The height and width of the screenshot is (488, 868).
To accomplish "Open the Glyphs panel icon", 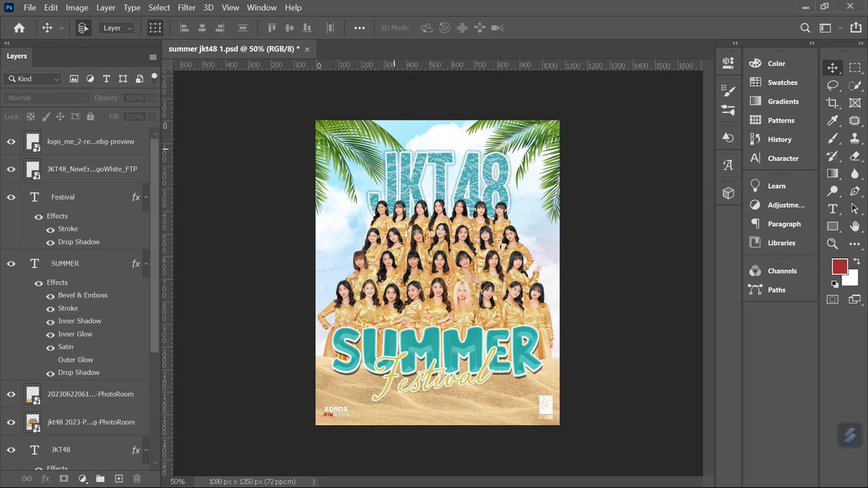I will pos(728,165).
